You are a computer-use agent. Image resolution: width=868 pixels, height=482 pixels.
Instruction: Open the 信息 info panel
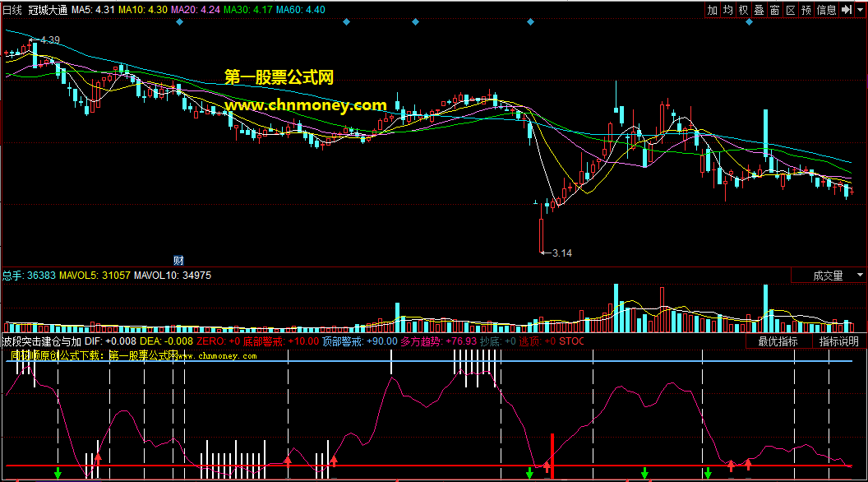click(x=826, y=10)
